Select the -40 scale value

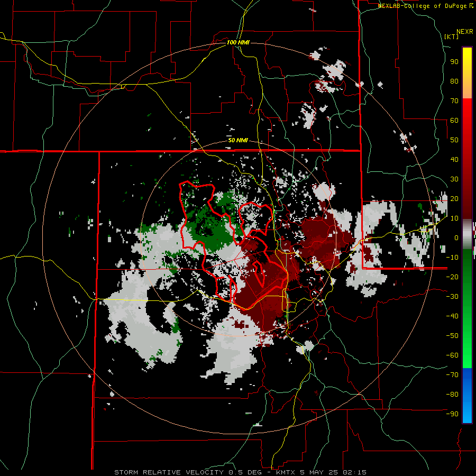tap(452, 316)
